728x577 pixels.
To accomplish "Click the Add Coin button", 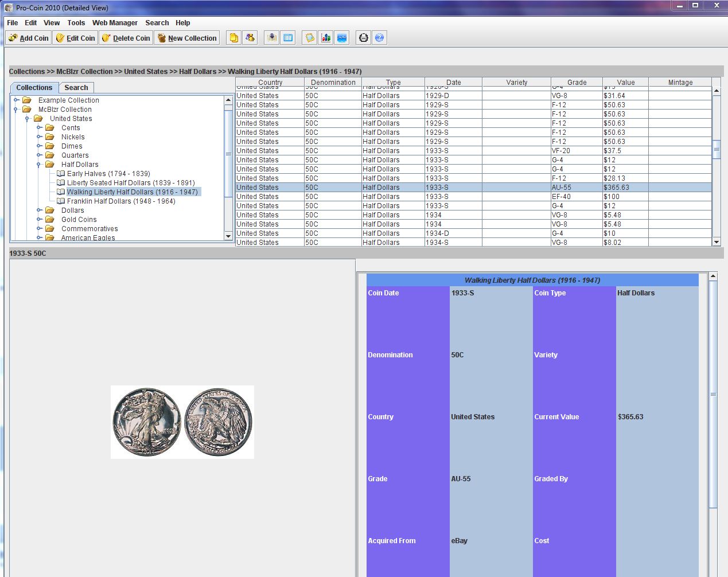I will (x=29, y=38).
